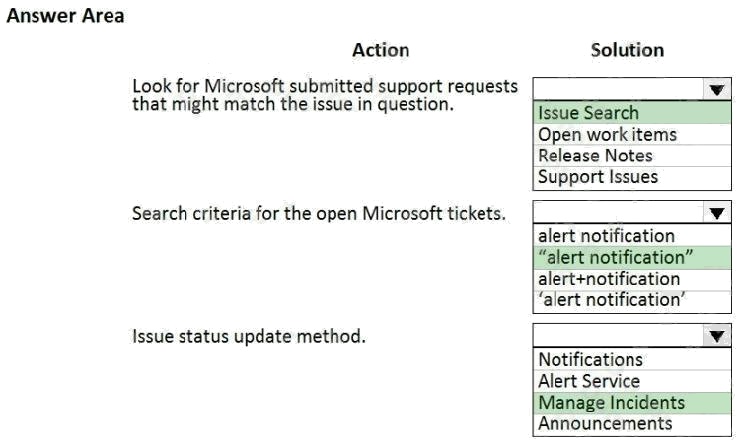Choose Release Notes from the list

tap(595, 155)
